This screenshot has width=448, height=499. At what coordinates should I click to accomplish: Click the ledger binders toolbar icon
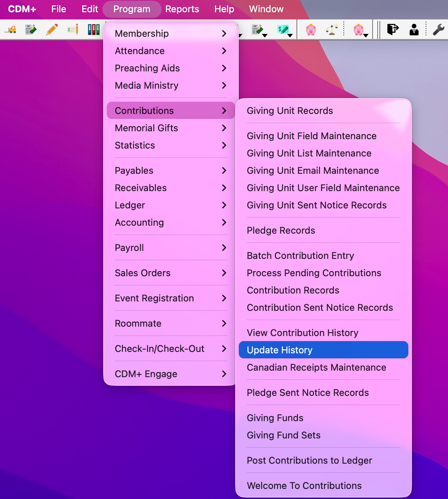click(94, 30)
